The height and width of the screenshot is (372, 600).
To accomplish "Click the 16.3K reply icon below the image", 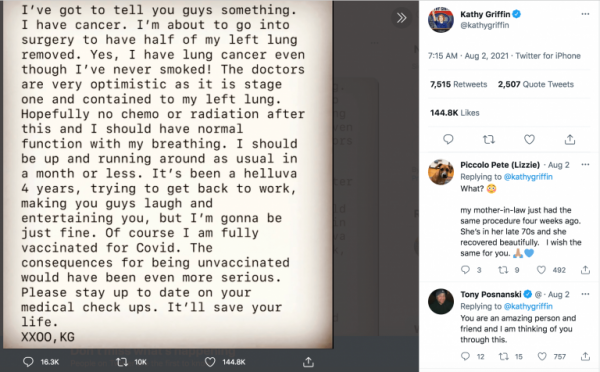I will tap(28, 362).
